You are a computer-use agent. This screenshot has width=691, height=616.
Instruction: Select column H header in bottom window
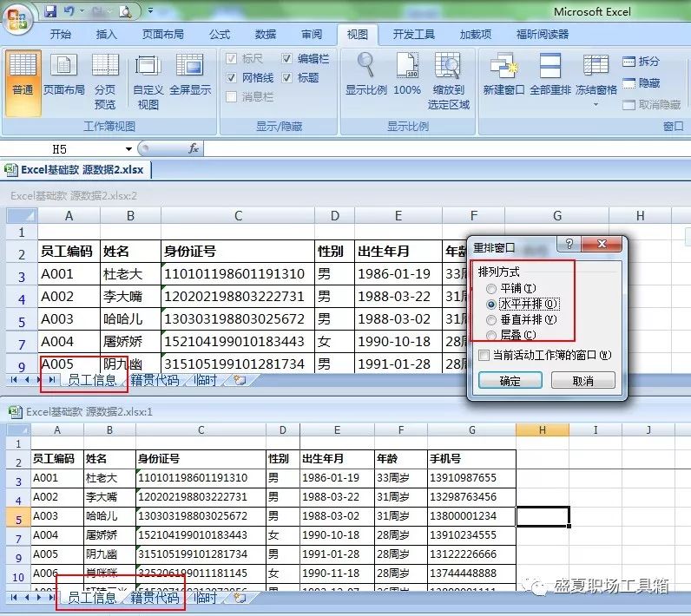[x=542, y=430]
